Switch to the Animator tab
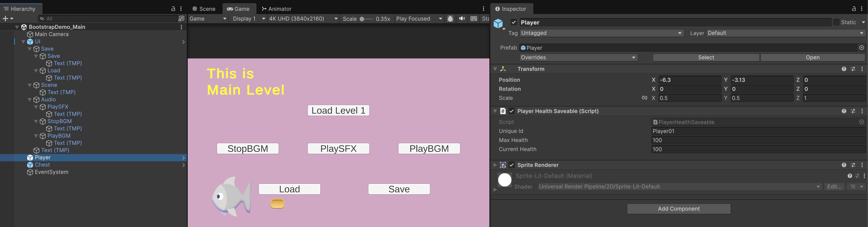The height and width of the screenshot is (227, 868). [277, 9]
